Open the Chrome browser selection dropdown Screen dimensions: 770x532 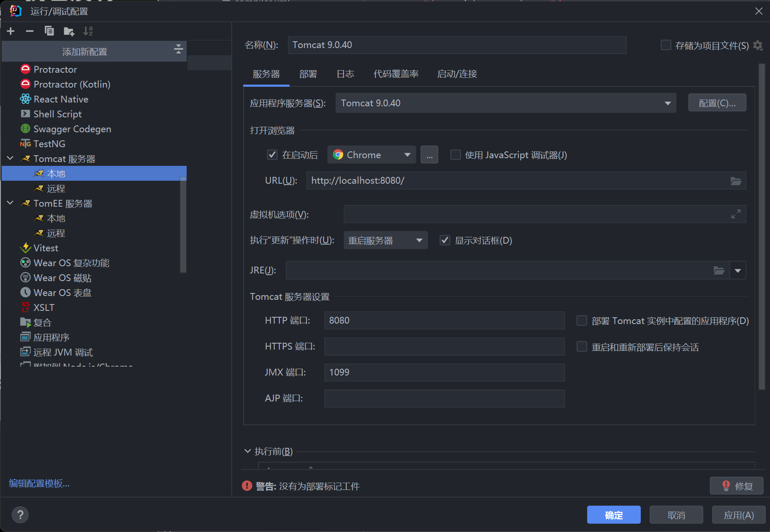click(371, 155)
